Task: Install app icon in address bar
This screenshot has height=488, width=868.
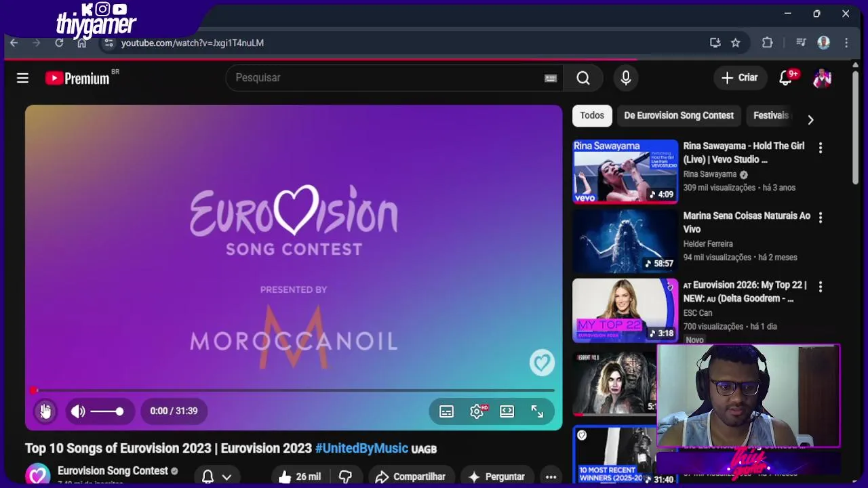Action: tap(715, 43)
